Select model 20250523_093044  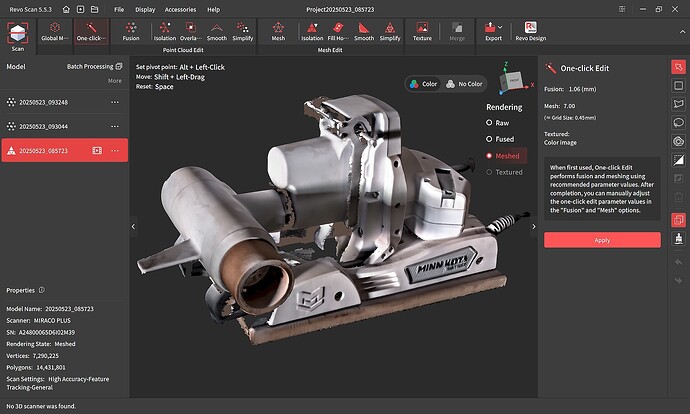point(65,126)
